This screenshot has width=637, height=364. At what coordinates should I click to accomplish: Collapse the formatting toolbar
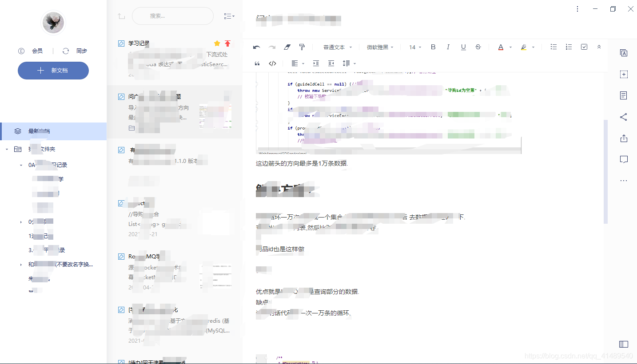point(599,47)
